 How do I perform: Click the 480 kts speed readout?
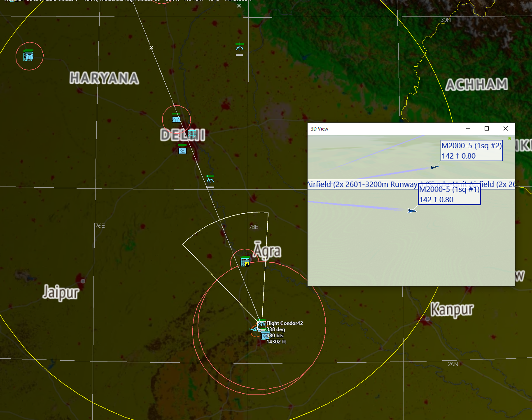(275, 336)
